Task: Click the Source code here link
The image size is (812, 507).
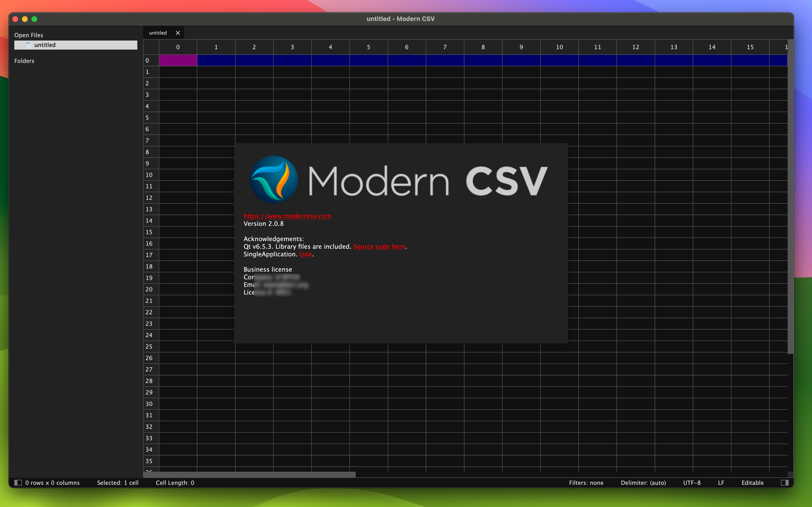Action: point(379,246)
